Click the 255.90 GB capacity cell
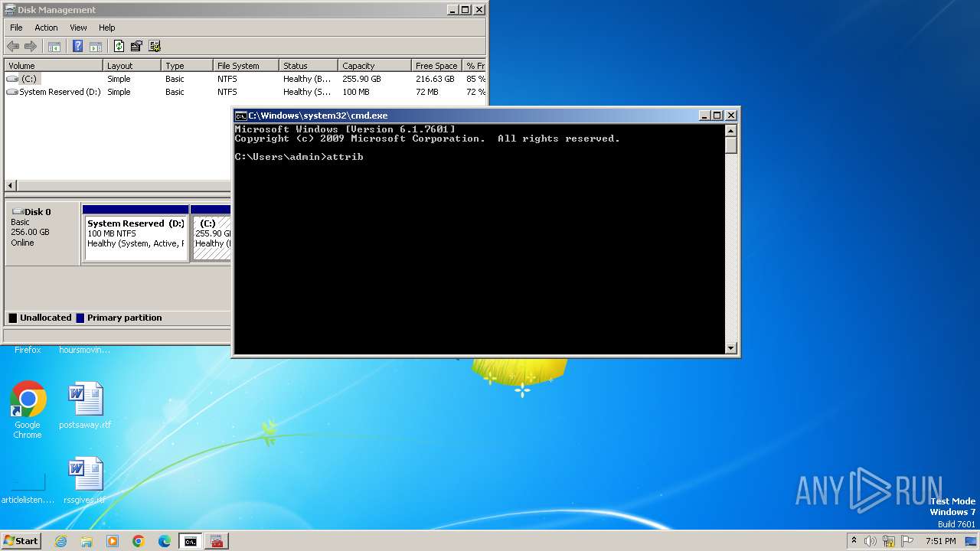The width and height of the screenshot is (980, 551). 361,79
